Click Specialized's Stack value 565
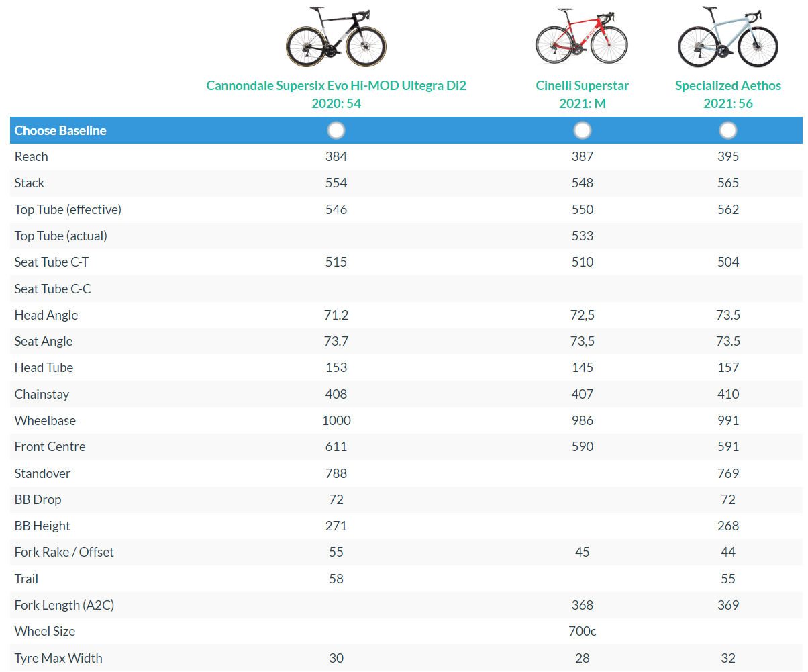Screen dimensions: 808x672 pyautogui.click(x=728, y=183)
